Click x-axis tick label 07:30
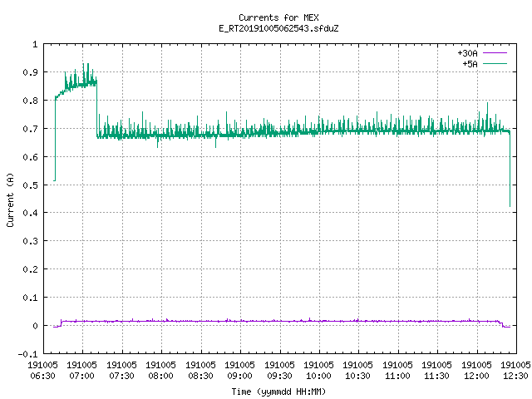The image size is (532, 399). pyautogui.click(x=121, y=376)
